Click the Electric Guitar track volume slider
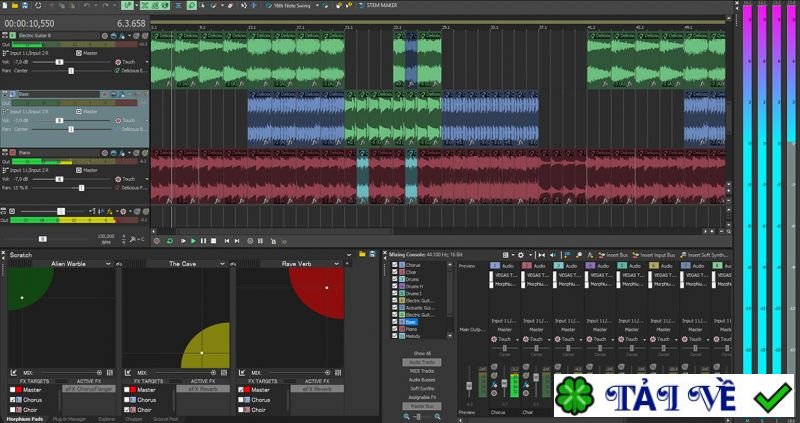 [x=58, y=61]
